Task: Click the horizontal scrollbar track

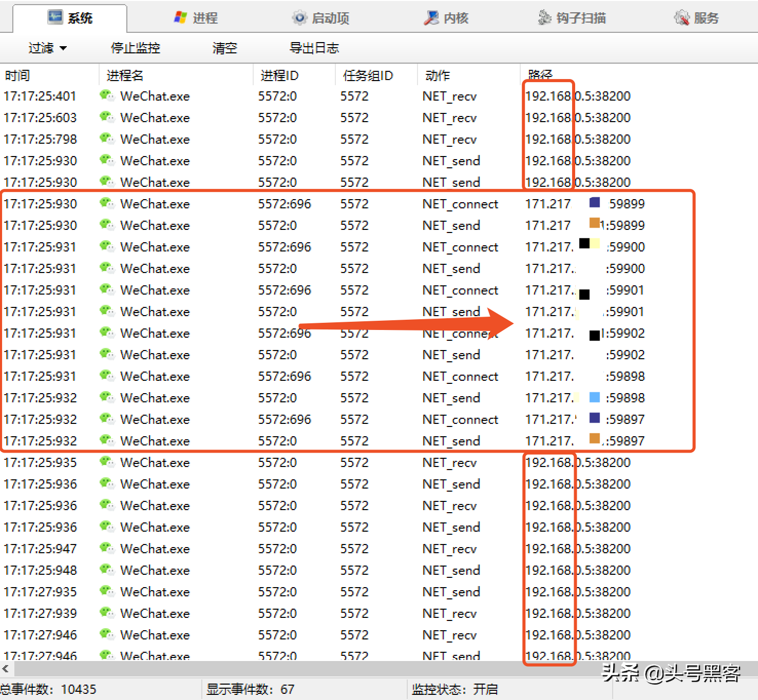Action: 385,669
